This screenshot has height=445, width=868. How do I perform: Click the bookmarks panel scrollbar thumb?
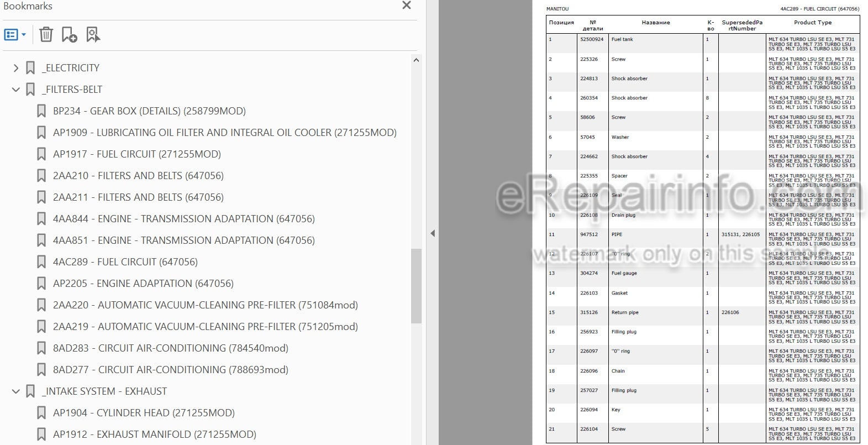tap(417, 286)
